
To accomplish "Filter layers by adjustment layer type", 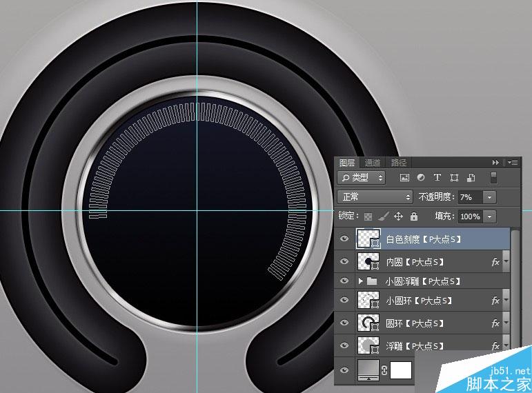I will [421, 178].
